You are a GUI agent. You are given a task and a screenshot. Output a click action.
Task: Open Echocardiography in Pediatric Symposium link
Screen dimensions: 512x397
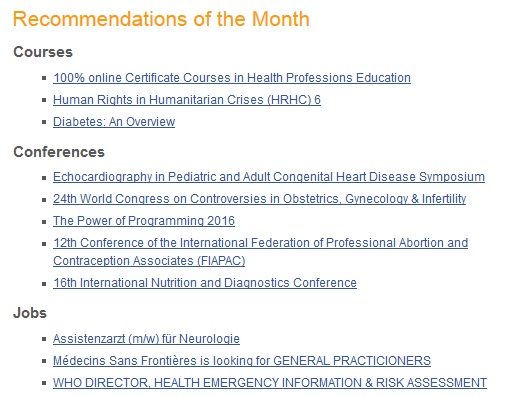pos(269,177)
